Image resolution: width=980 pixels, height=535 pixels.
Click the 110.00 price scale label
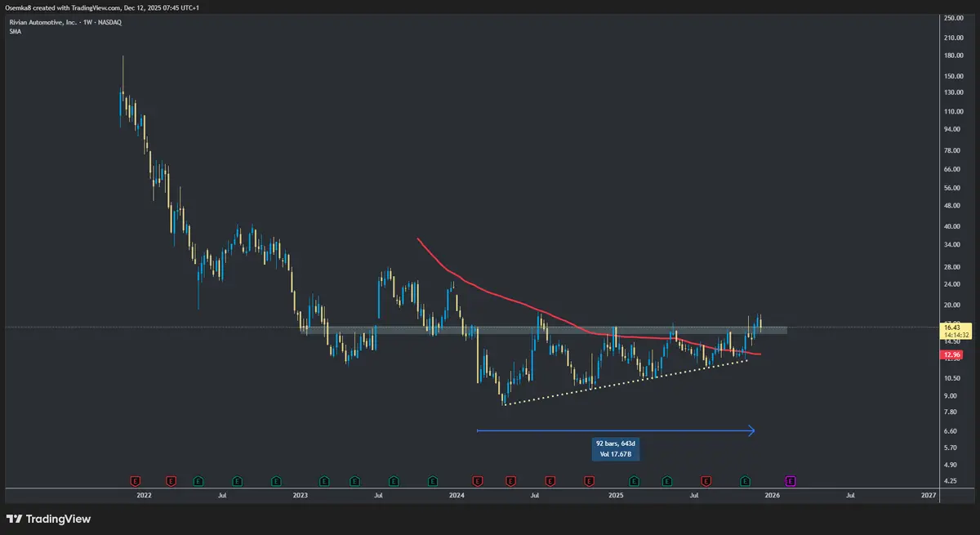coord(953,111)
